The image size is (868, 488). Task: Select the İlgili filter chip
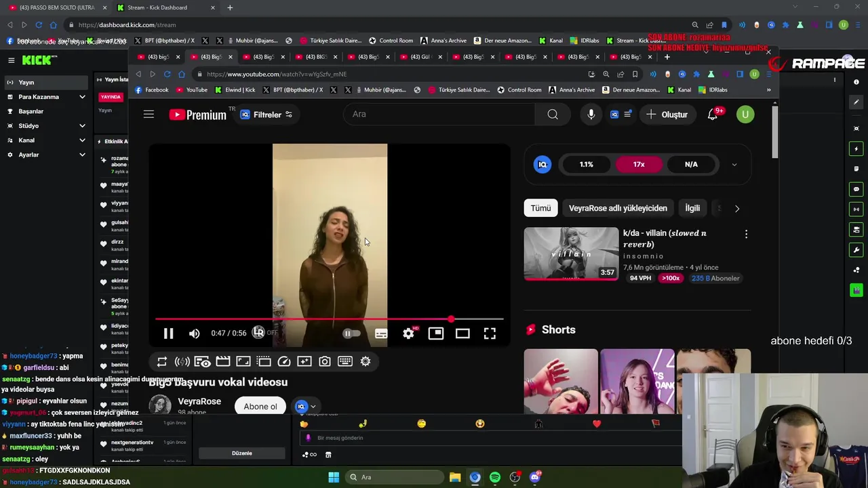coord(692,208)
